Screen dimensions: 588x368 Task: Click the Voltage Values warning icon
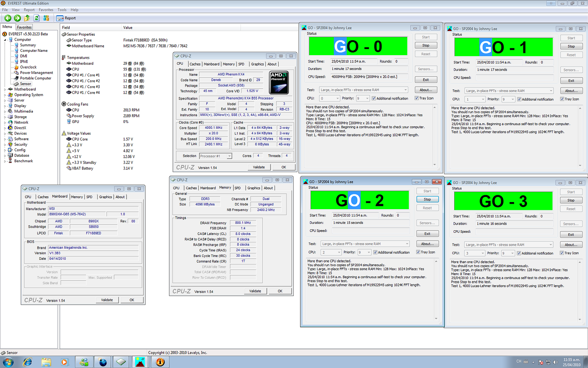(x=64, y=133)
